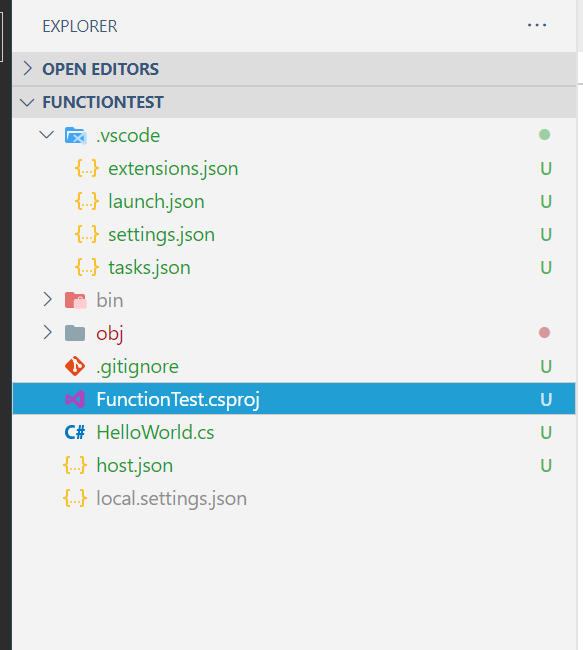Select local.settings.json file
Viewport: 583px width, 650px height.
tap(171, 498)
